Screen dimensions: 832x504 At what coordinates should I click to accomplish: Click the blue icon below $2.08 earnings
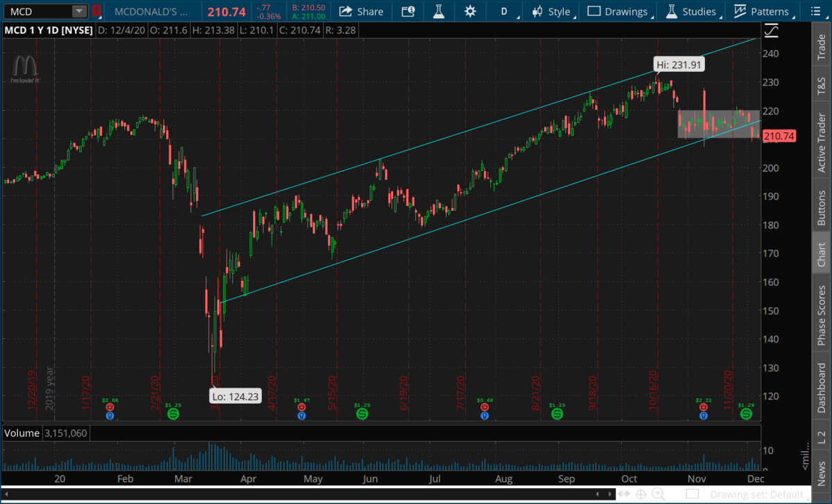[x=110, y=416]
